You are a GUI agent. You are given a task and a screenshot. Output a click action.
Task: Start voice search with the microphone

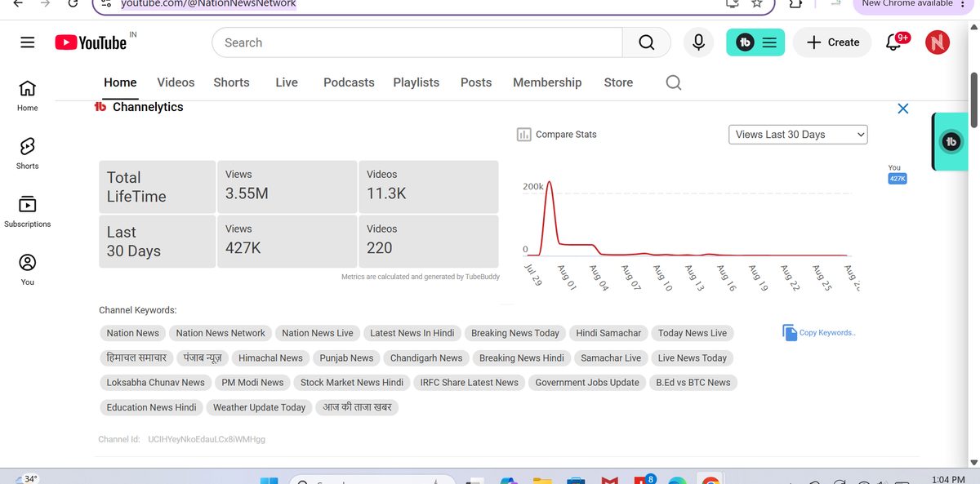pyautogui.click(x=698, y=42)
